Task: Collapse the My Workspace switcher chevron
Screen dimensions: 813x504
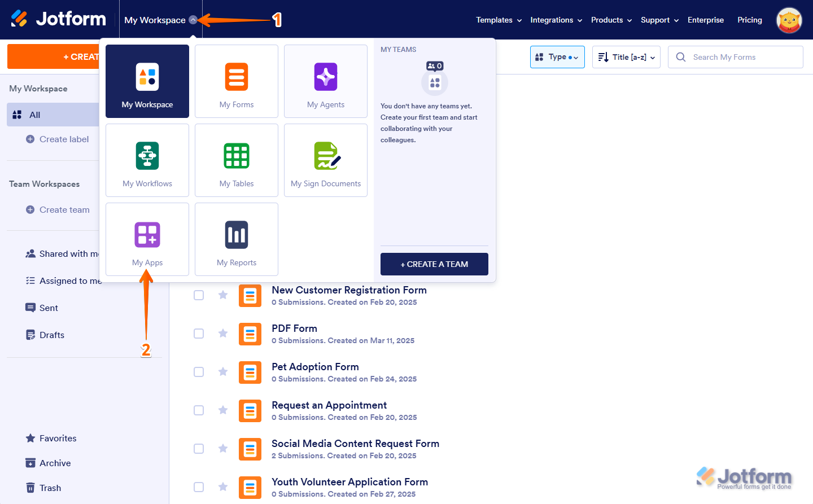Action: pos(193,20)
